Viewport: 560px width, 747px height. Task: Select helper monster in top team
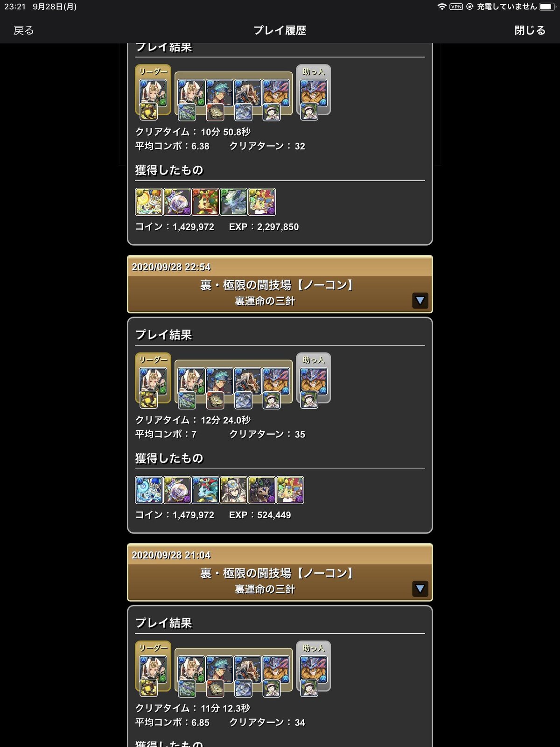[x=314, y=93]
